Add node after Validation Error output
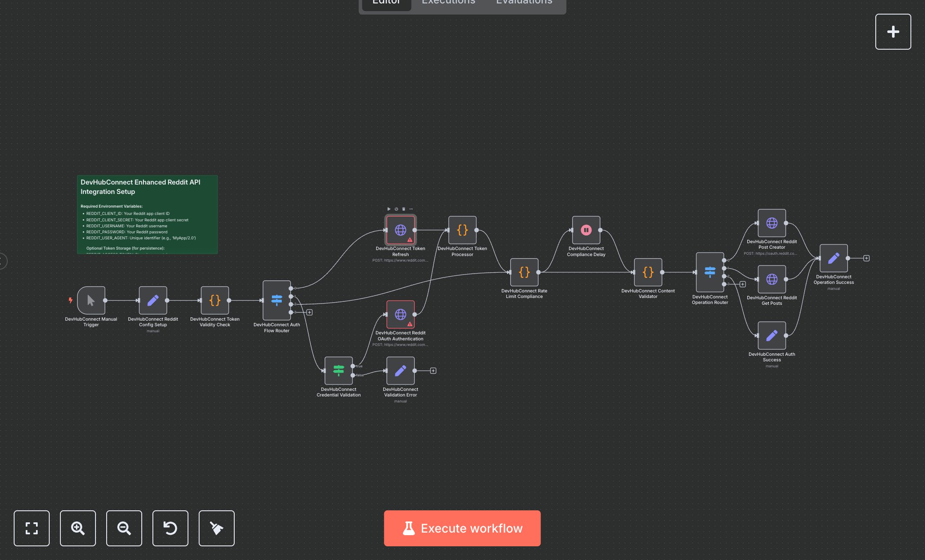 (x=433, y=371)
